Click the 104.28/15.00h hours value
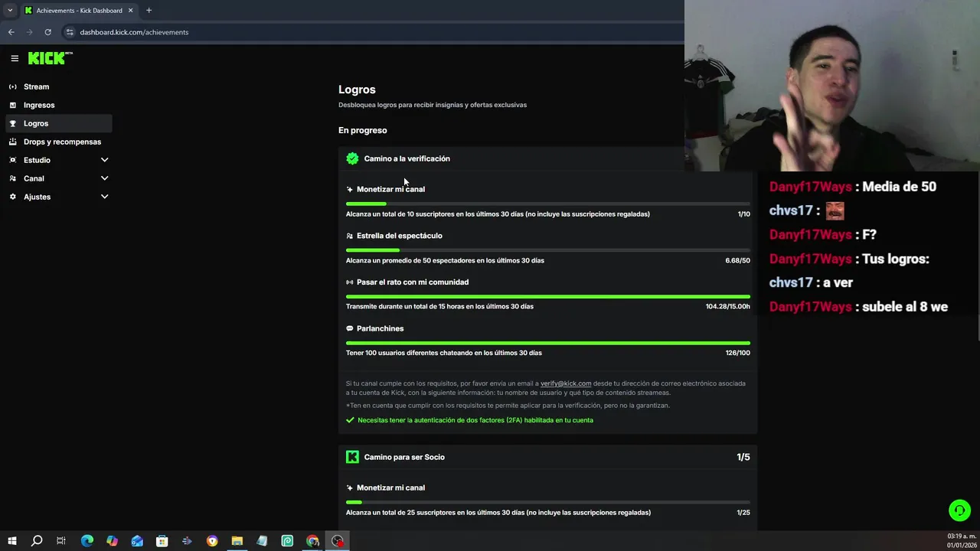The image size is (980, 551). [728, 306]
